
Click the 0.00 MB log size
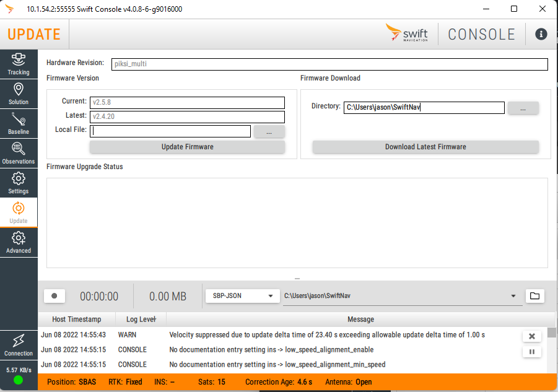(168, 296)
